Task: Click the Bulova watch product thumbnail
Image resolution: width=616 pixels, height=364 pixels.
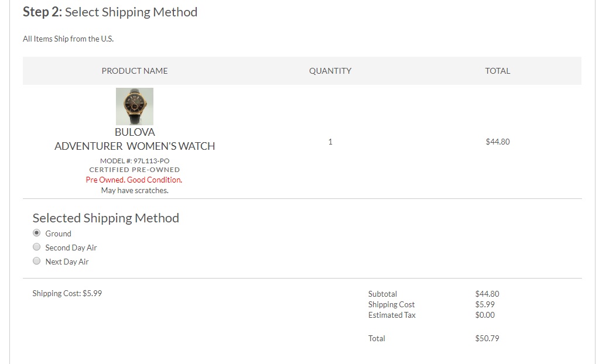Action: pos(135,106)
